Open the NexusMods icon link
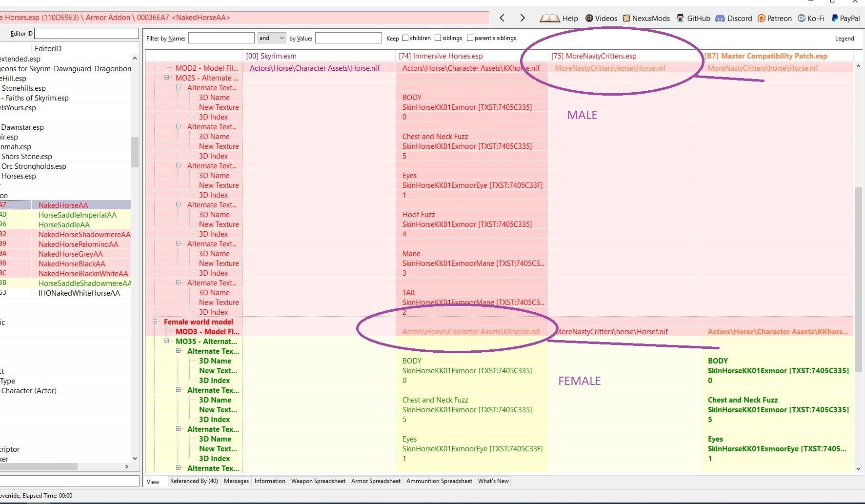Viewport: 865px width, 504px height. [x=626, y=18]
